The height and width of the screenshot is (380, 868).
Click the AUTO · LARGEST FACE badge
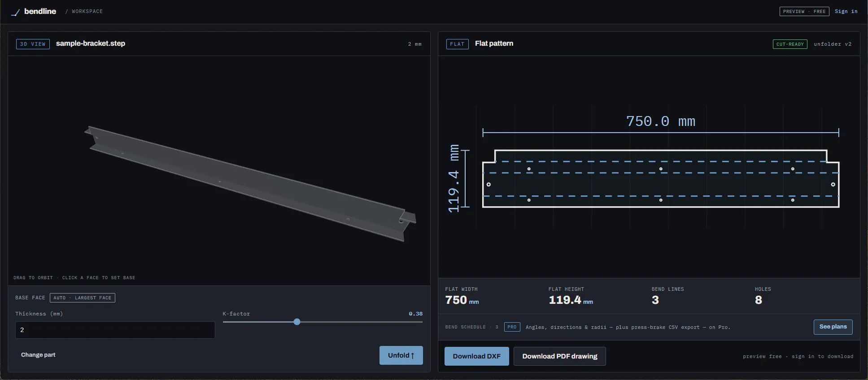pos(82,298)
